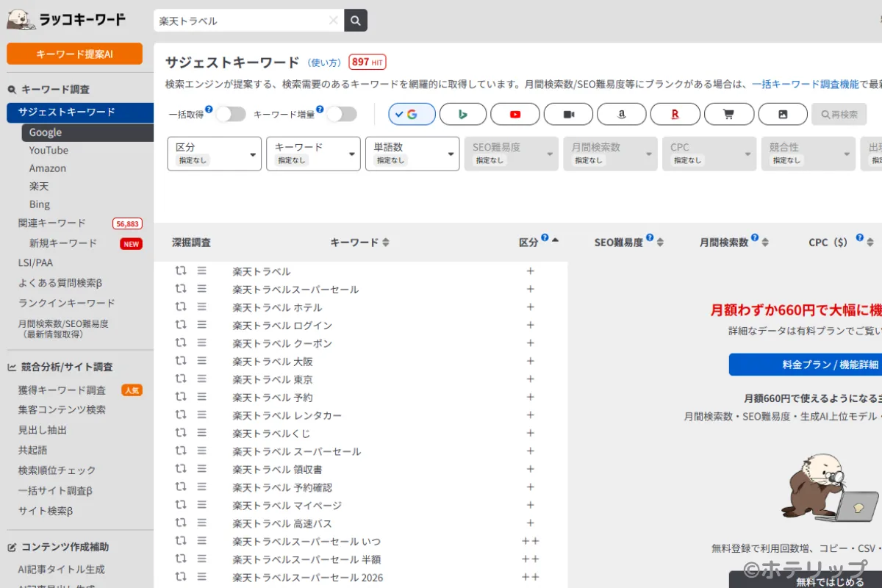Viewport: 882px width, 588px height.
Task: Open the CPC filter dropdown
Action: [x=709, y=154]
